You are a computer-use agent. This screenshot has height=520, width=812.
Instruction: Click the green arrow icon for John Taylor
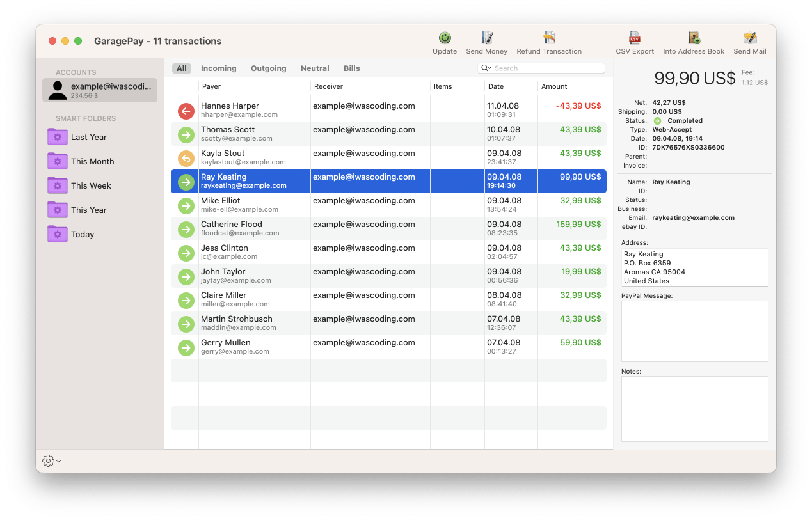[186, 276]
